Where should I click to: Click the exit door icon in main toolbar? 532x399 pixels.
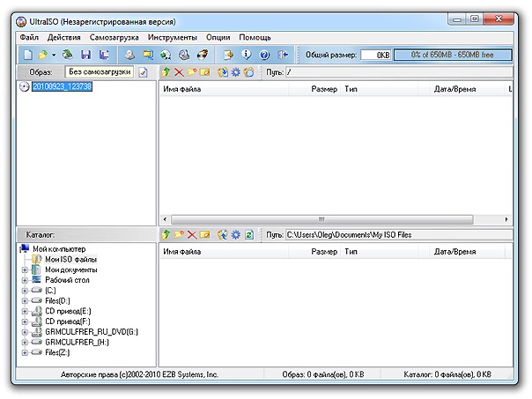(x=283, y=55)
